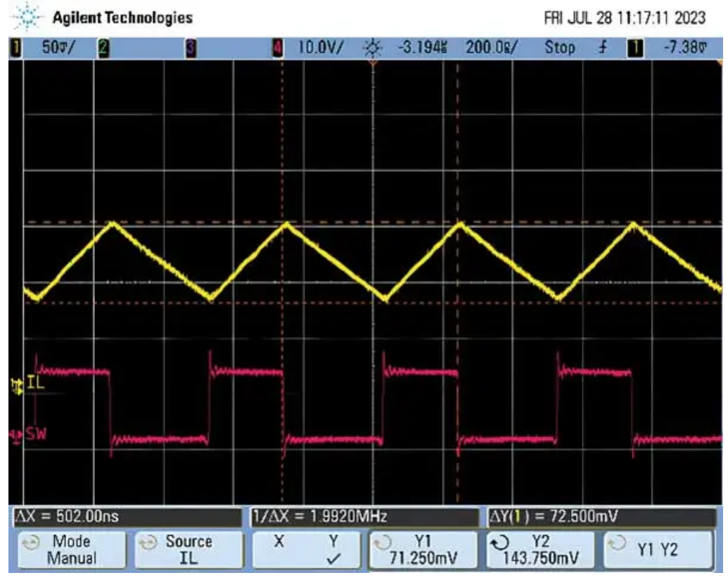This screenshot has width=728, height=580.
Task: Click the checkmark under Y on the softkey
Action: [x=333, y=559]
